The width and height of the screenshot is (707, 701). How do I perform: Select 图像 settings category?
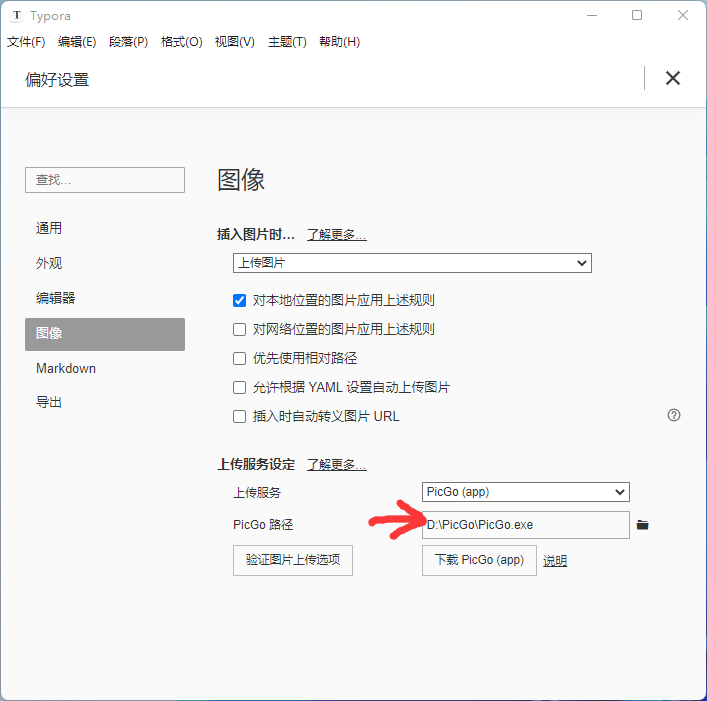[x=105, y=334]
